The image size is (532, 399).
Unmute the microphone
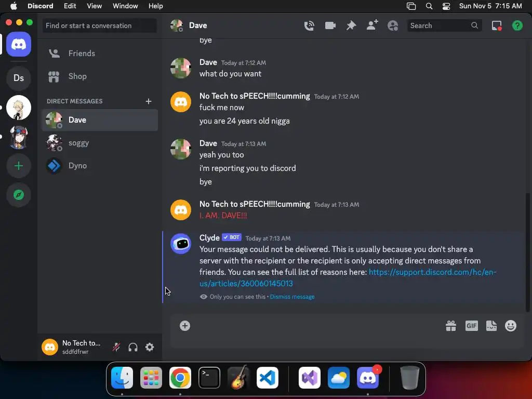click(x=116, y=347)
